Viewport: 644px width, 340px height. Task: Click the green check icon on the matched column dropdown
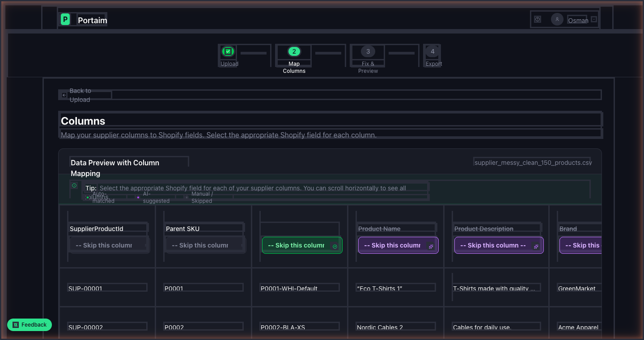(x=335, y=245)
